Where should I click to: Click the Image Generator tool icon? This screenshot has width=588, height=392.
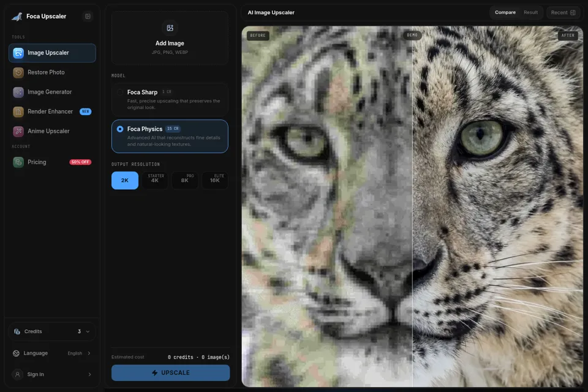click(x=18, y=92)
